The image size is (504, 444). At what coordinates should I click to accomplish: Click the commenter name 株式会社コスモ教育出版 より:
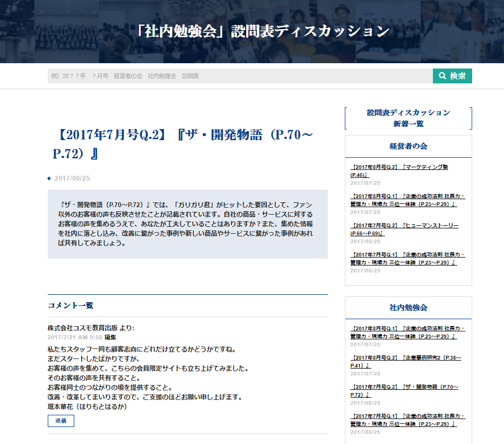pyautogui.click(x=91, y=328)
